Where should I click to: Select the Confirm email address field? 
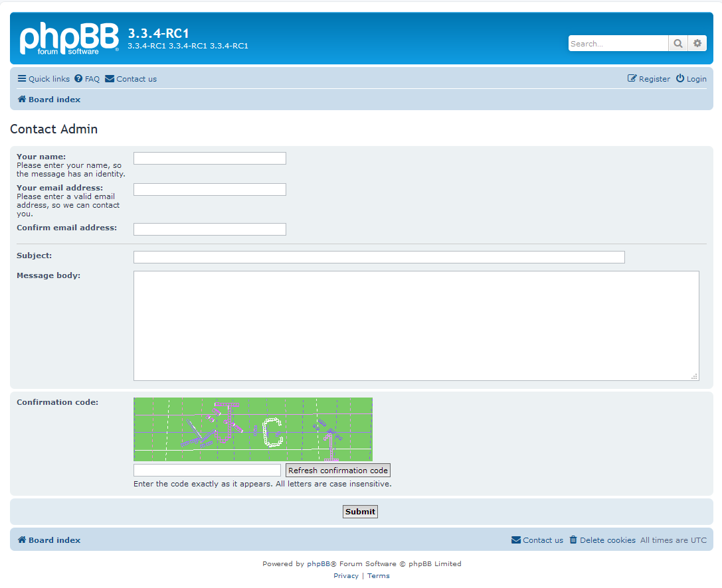[x=209, y=230]
